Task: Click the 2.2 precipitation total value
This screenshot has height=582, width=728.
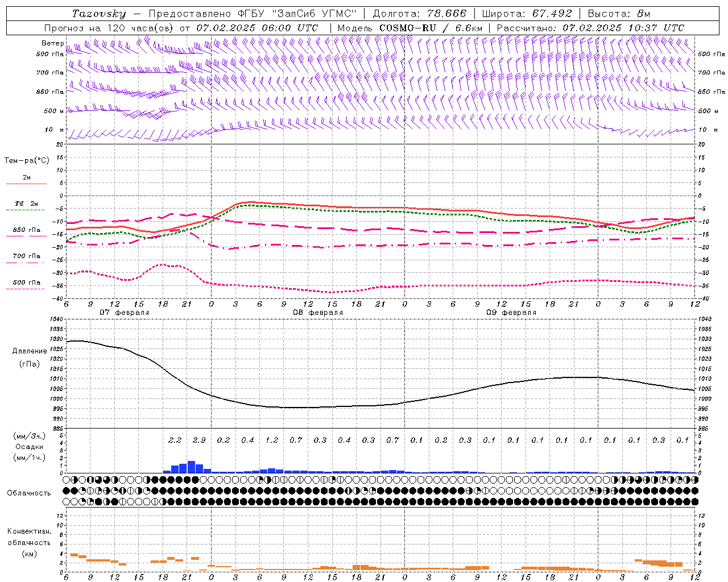Action: click(175, 440)
